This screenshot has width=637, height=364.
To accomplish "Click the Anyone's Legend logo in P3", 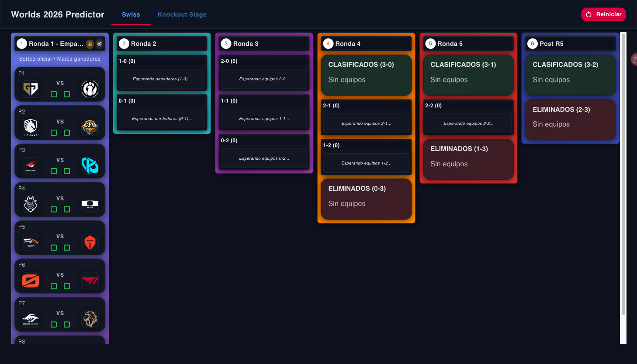I will pos(31,166).
